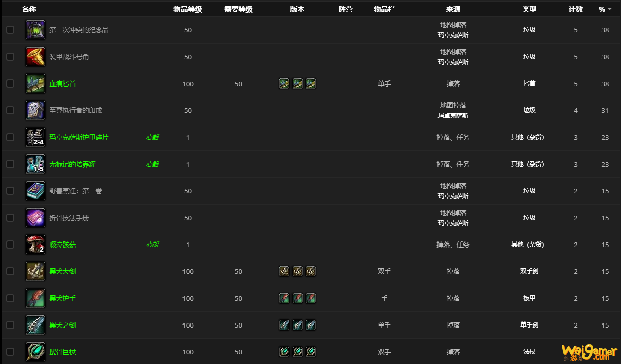This screenshot has height=364, width=621.
Task: Click third version icon in 攫骨巨杖 row
Action: [311, 352]
